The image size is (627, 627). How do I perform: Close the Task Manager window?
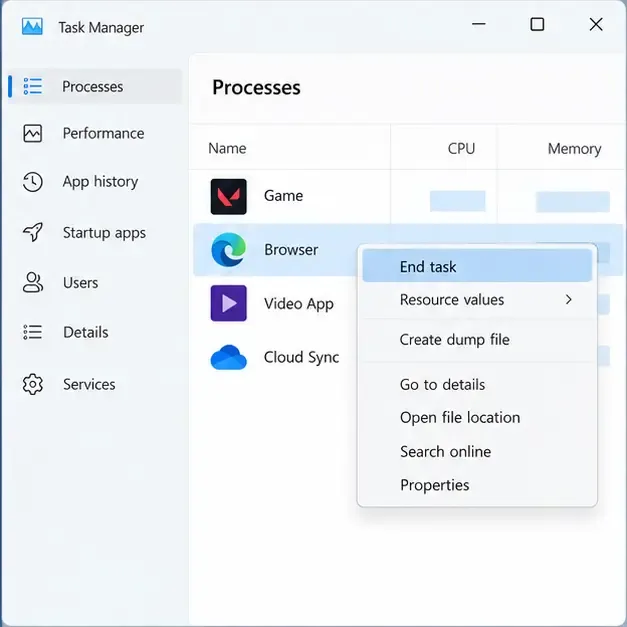(596, 24)
